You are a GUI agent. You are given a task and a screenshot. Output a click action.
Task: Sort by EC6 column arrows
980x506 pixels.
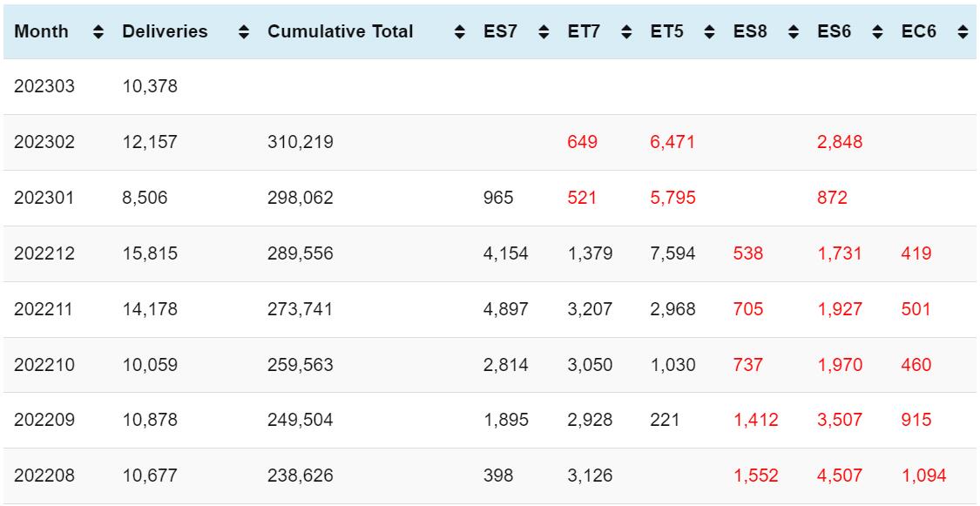coord(962,32)
